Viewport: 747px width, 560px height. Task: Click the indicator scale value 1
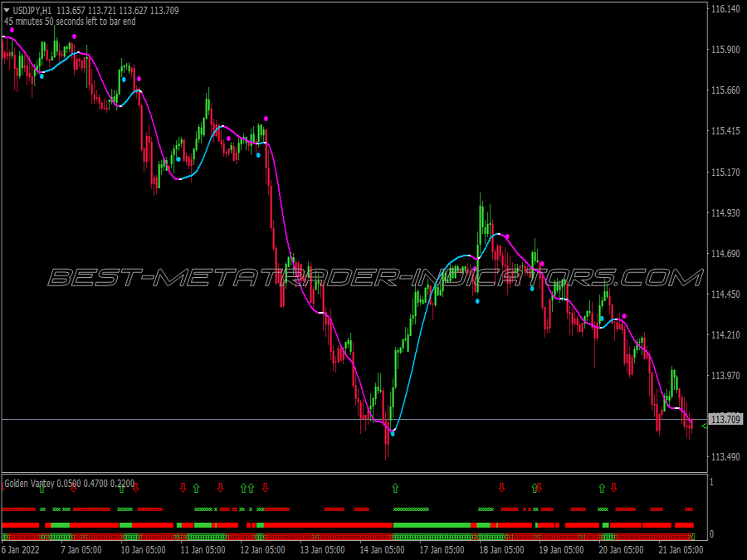point(712,482)
